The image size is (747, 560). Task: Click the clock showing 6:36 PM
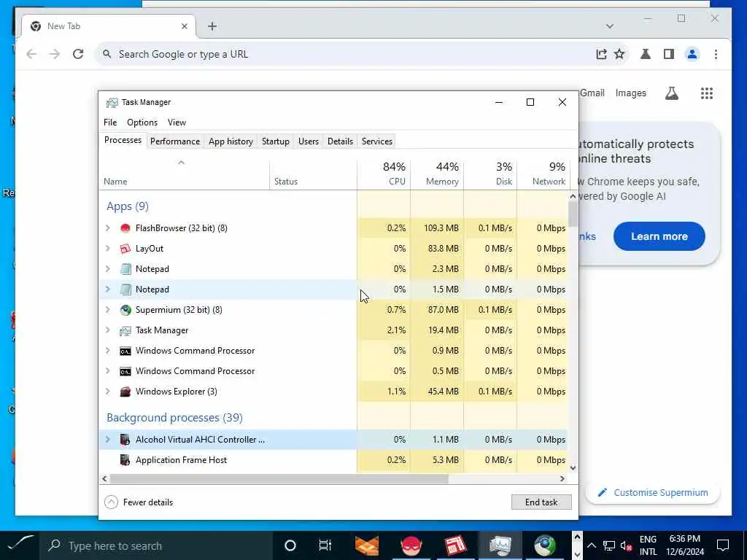point(684,539)
